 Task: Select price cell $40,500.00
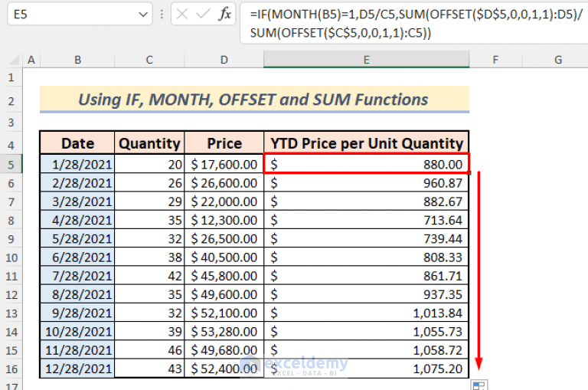coord(224,257)
